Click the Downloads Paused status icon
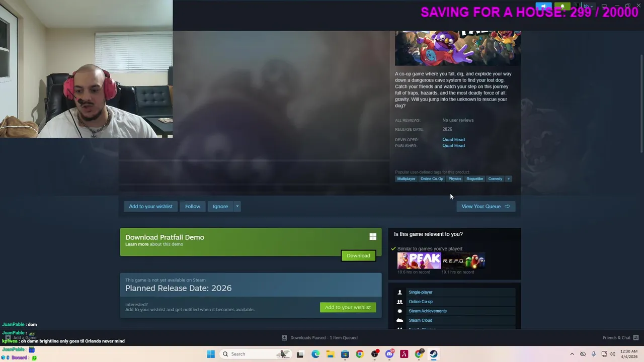Viewport: 644px width, 362px height. pos(284,338)
